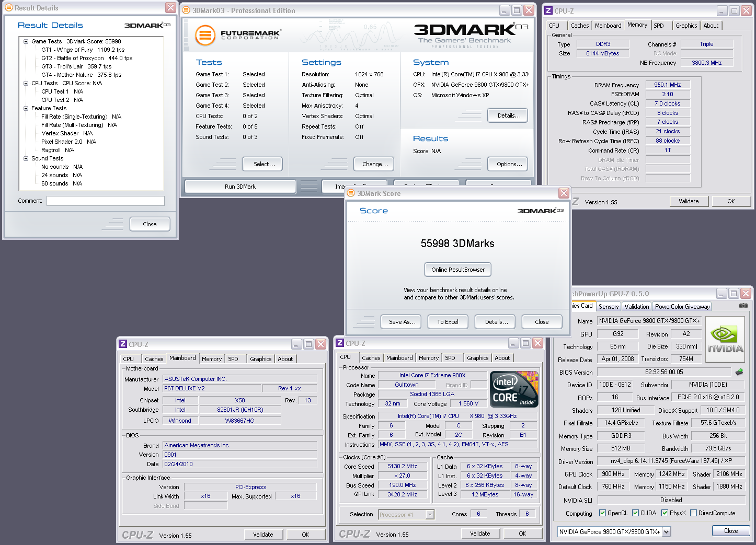Click the Save As... button
The width and height of the screenshot is (756, 545).
[402, 322]
